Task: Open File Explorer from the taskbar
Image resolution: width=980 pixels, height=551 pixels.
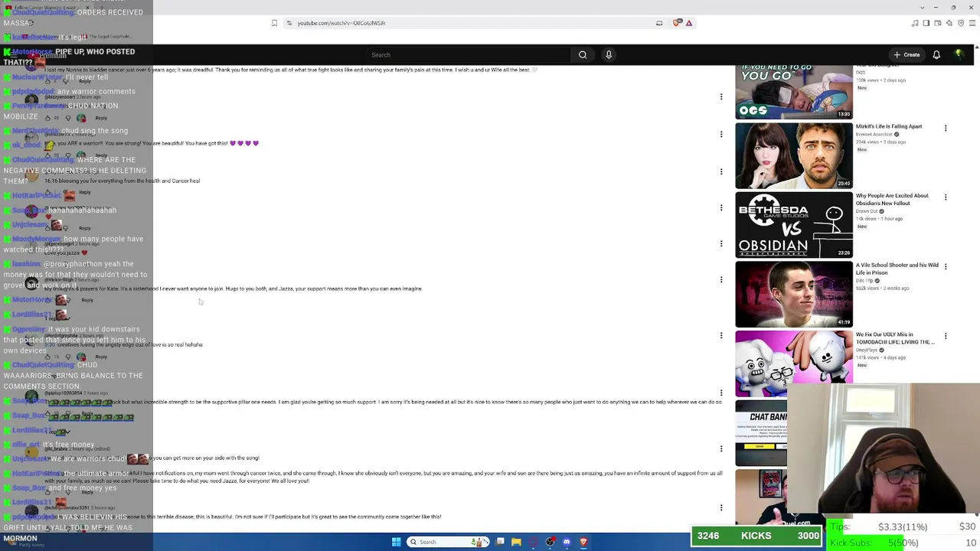Action: click(x=516, y=542)
